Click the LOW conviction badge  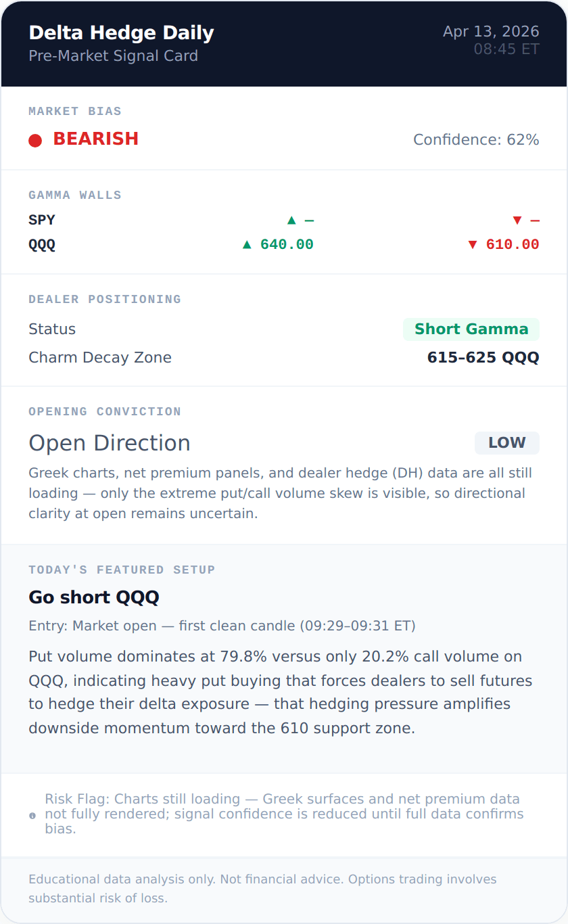click(x=506, y=443)
